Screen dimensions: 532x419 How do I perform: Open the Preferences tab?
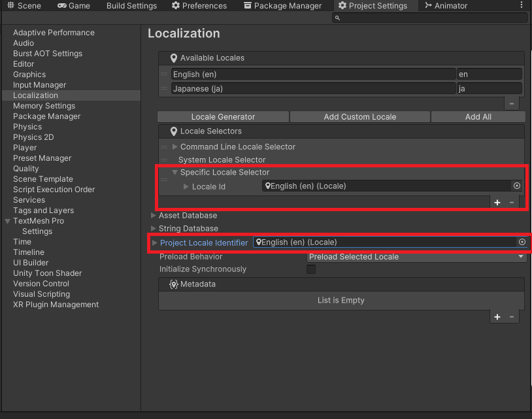pos(199,5)
